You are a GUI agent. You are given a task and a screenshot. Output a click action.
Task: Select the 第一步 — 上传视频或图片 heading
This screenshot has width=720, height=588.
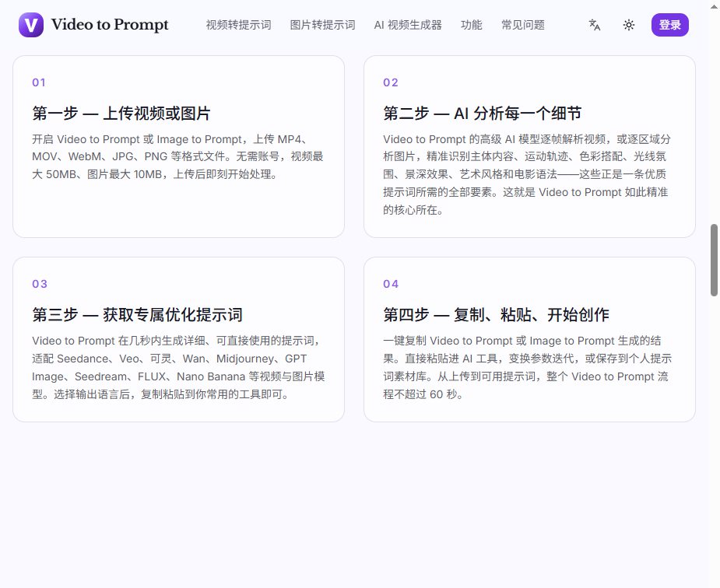coord(121,114)
